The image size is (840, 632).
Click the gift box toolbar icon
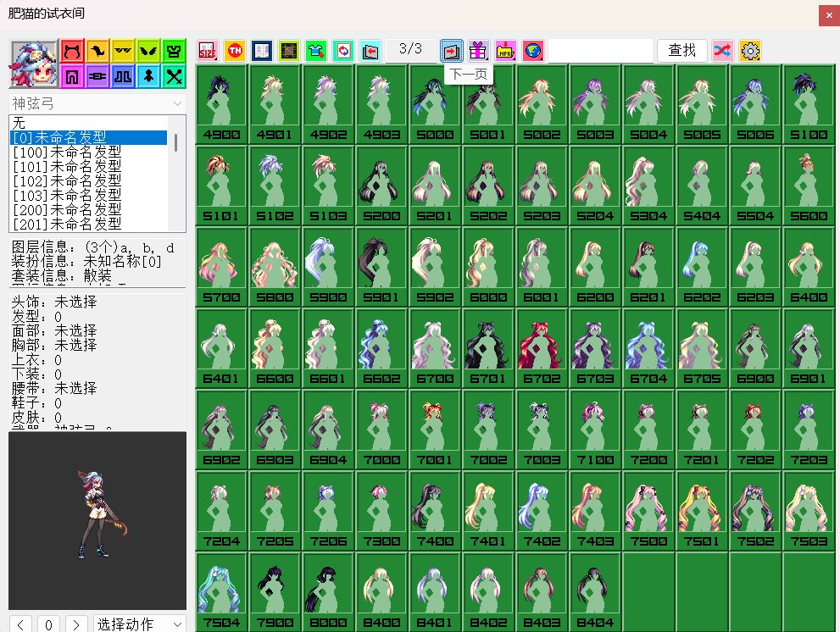(x=479, y=51)
